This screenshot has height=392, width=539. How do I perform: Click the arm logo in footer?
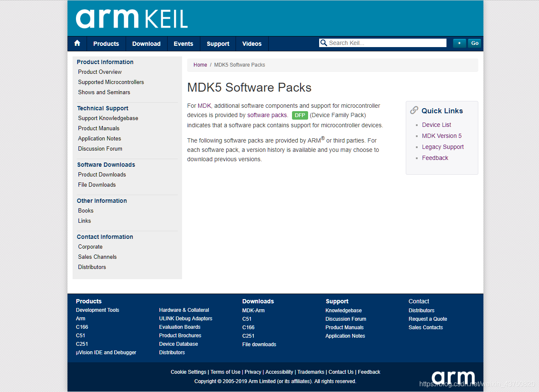click(x=453, y=377)
